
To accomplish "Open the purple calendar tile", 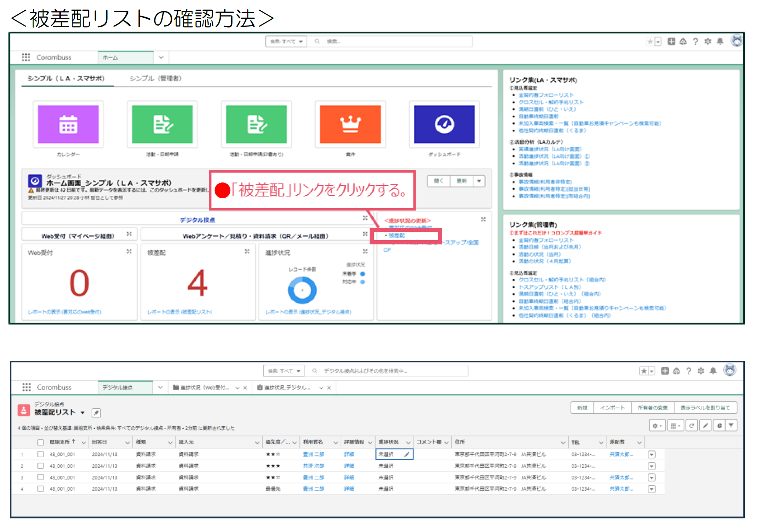I will pyautogui.click(x=68, y=124).
